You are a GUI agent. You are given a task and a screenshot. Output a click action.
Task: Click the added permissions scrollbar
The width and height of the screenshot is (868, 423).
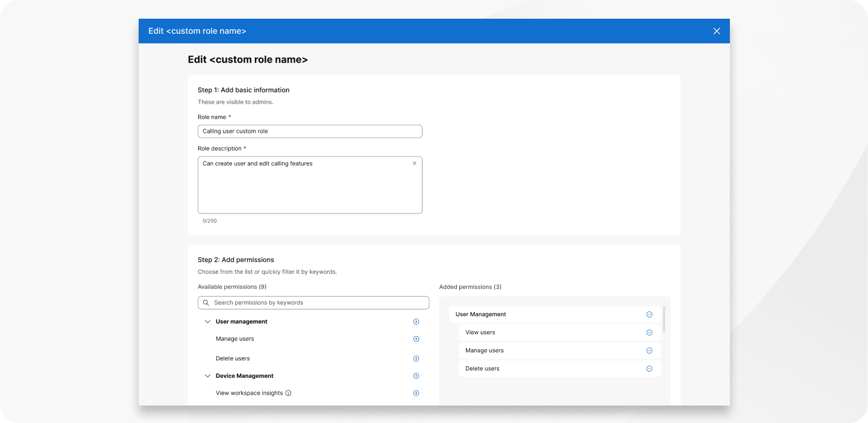[x=664, y=319]
